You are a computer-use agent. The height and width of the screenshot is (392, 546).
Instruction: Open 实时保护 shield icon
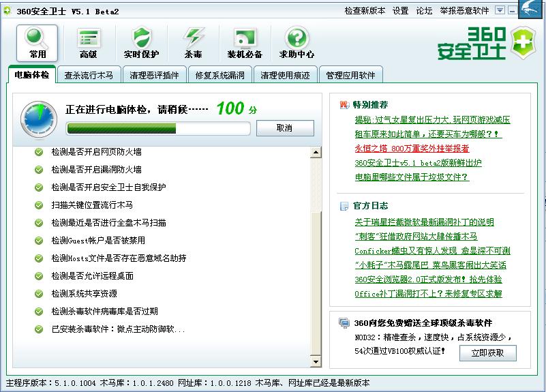click(141, 43)
